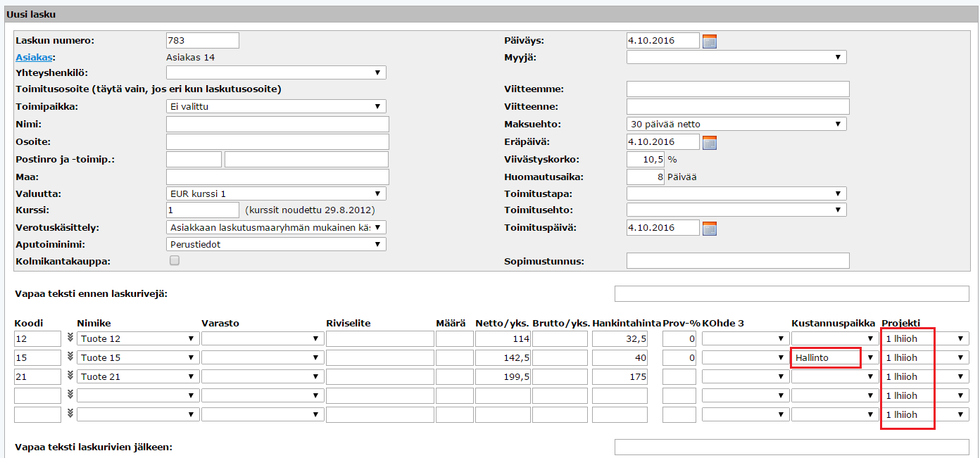Open Nimike dropdown showing Tuote 15
This screenshot has height=458, width=980.
tap(138, 357)
